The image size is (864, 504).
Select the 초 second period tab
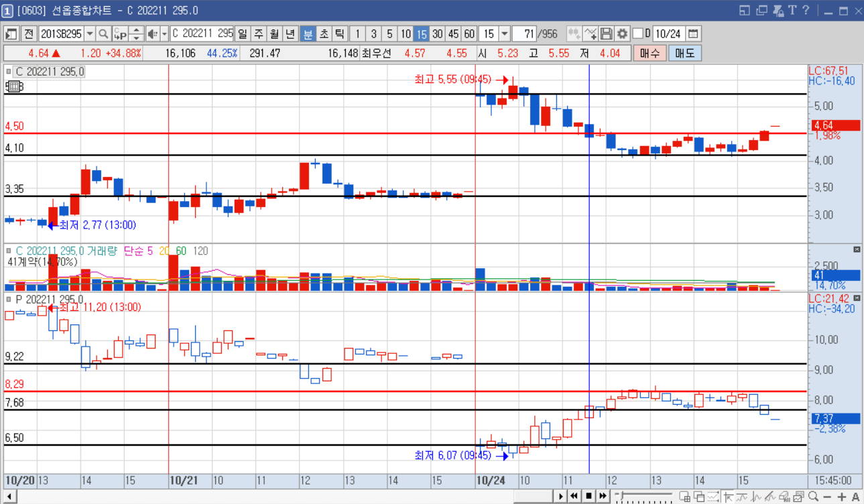pyautogui.click(x=324, y=34)
